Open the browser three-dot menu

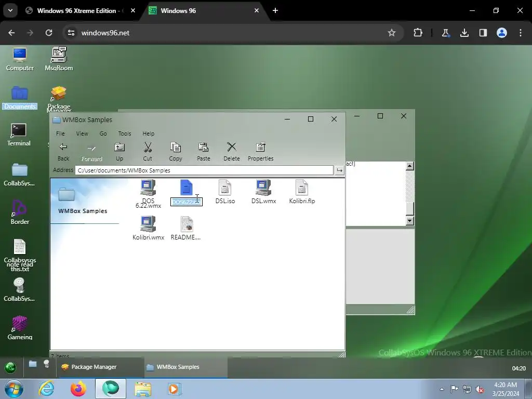tap(521, 33)
